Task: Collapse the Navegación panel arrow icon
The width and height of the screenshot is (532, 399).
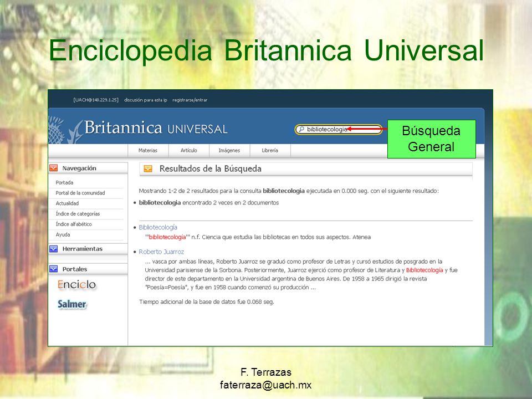Action: coord(54,168)
